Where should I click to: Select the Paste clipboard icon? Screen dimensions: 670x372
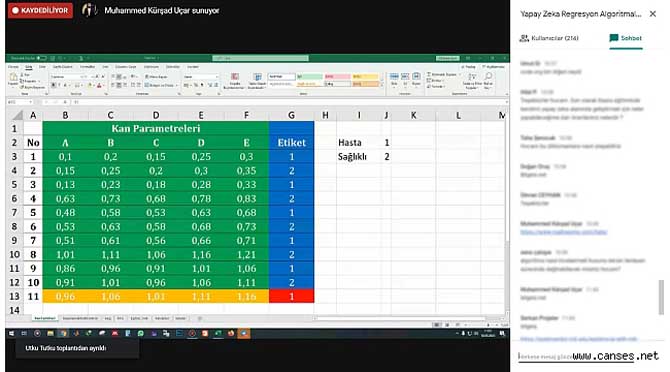[x=13, y=78]
